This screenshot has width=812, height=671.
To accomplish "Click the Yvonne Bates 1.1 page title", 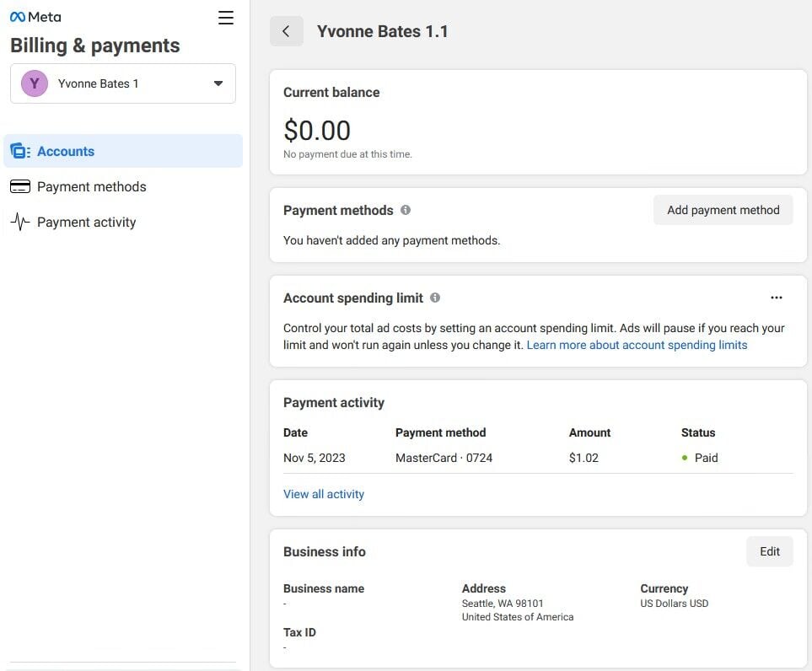I will [x=382, y=31].
